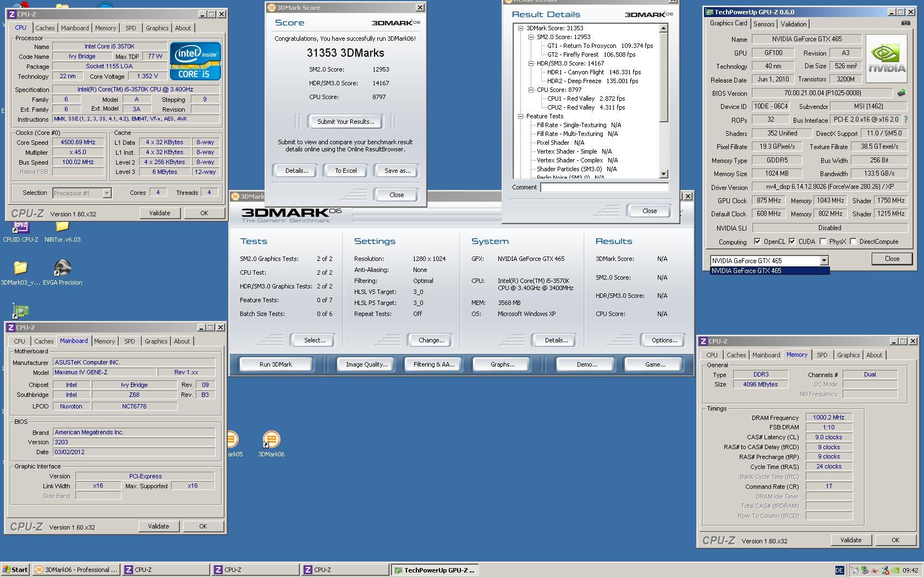This screenshot has width=924, height=578.
Task: Select CPU1 - Red Valley result row
Action: click(586, 99)
